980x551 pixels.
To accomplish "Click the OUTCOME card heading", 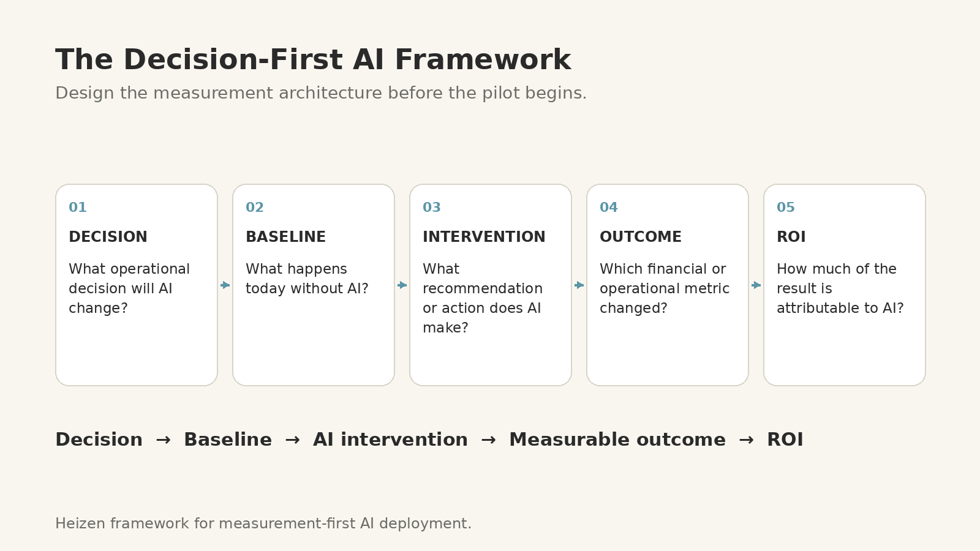I will point(641,237).
